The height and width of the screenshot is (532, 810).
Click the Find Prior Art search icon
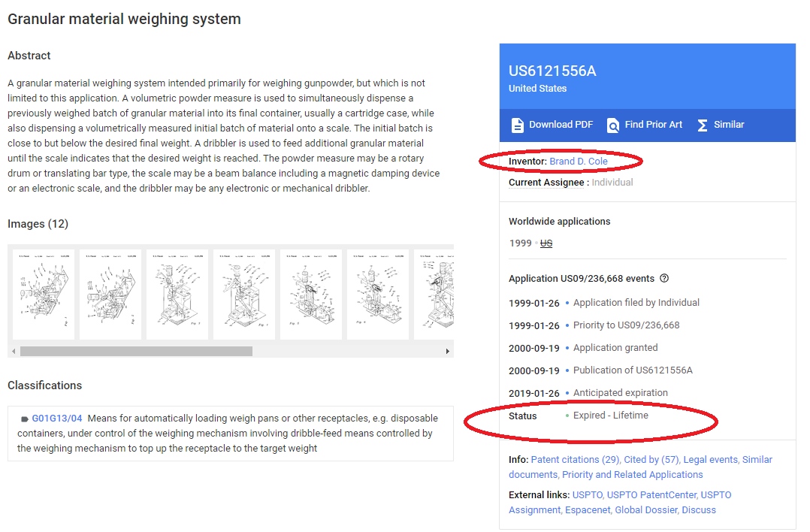point(612,125)
